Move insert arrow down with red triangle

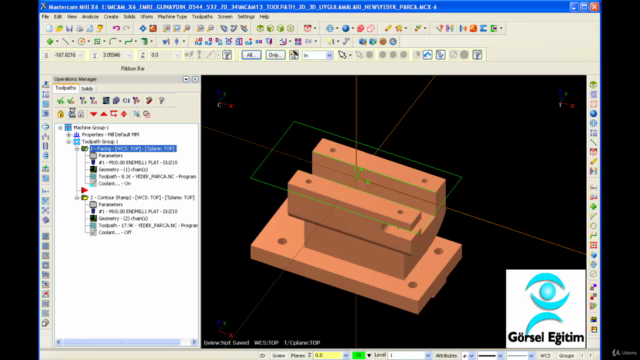[x=93, y=114]
